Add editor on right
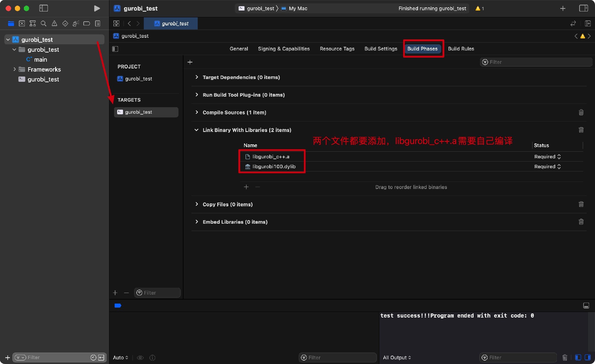The width and height of the screenshot is (595, 364). tap(588, 24)
